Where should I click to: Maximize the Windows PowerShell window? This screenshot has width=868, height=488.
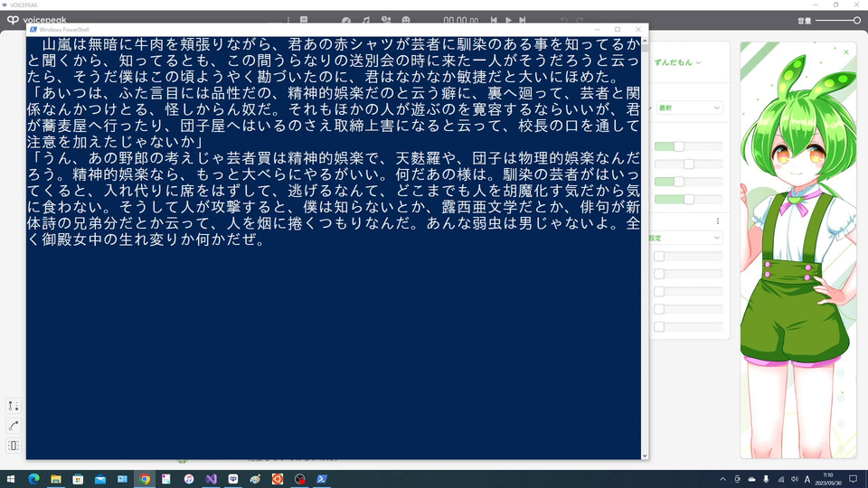[x=618, y=29]
